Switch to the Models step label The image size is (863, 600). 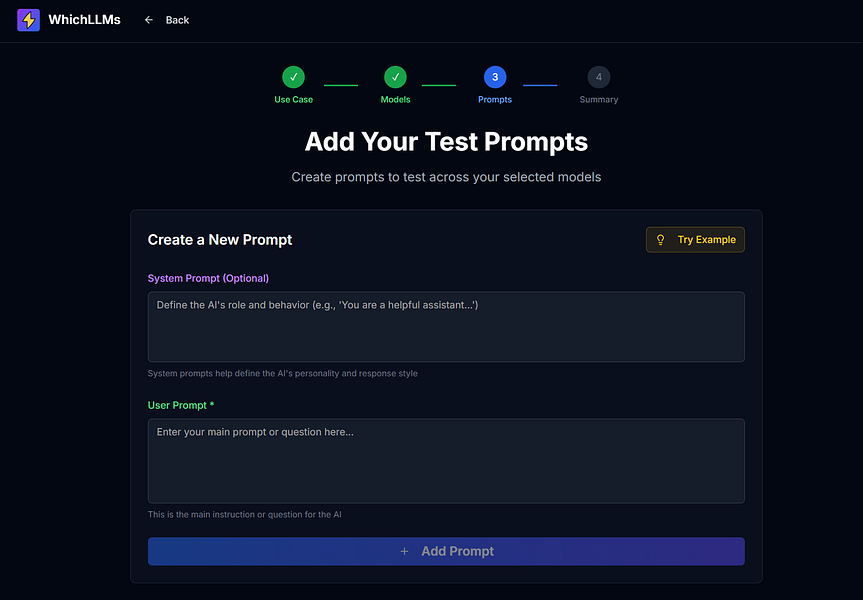coord(395,99)
